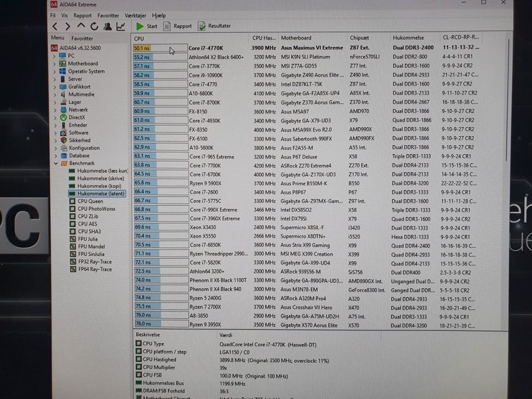Click the CPU Multiplier description row
This screenshot has height=399, width=532.
coord(182,367)
